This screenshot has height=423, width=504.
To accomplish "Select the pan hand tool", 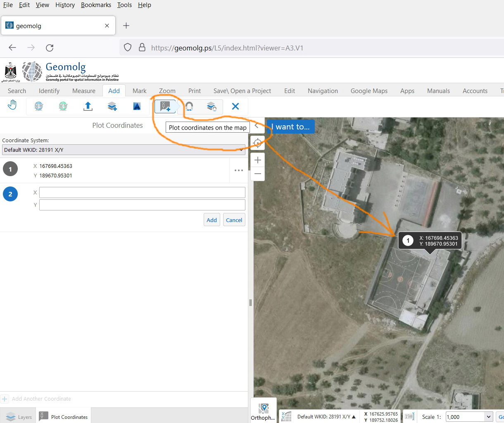I will tap(12, 106).
